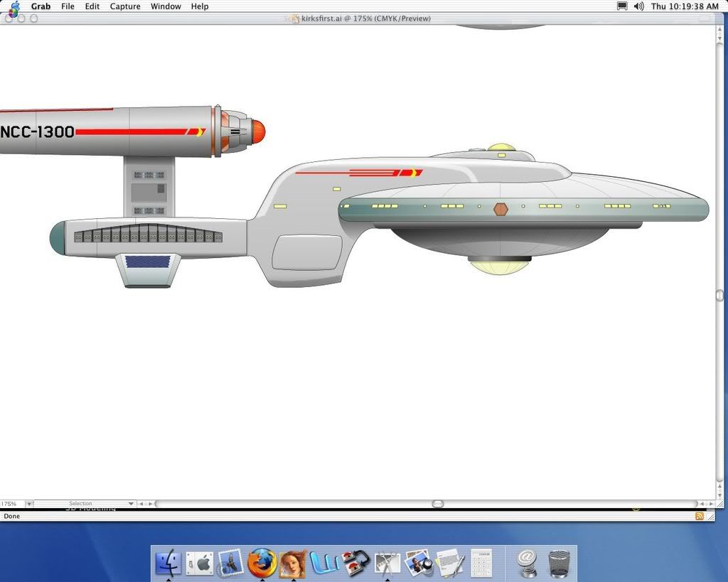This screenshot has height=582, width=728.
Task: Open Preview from the Dock
Action: pos(418,563)
